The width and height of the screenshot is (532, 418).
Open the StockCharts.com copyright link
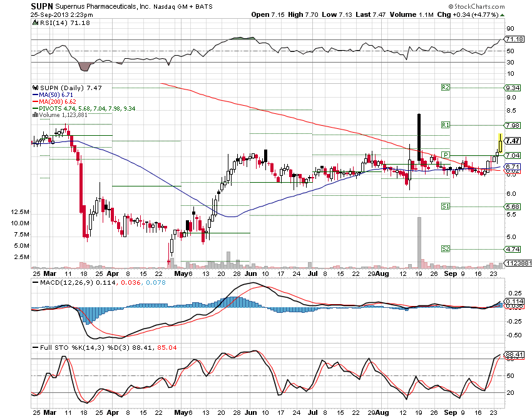476,6
